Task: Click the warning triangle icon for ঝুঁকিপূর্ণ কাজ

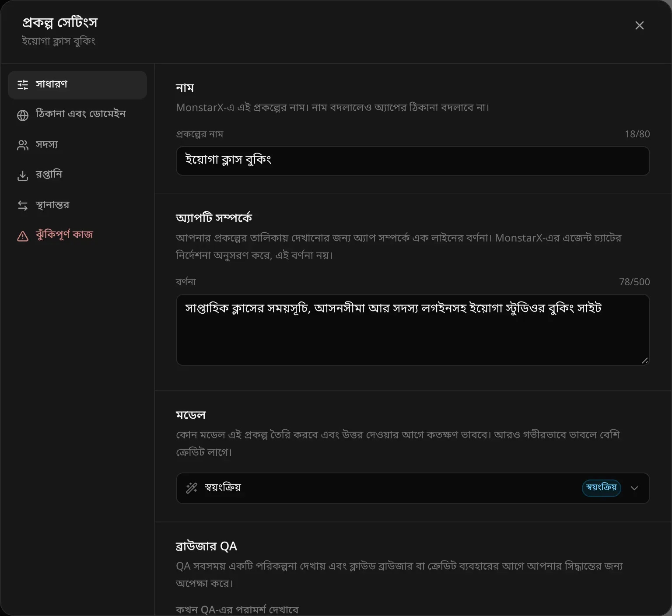Action: point(23,236)
